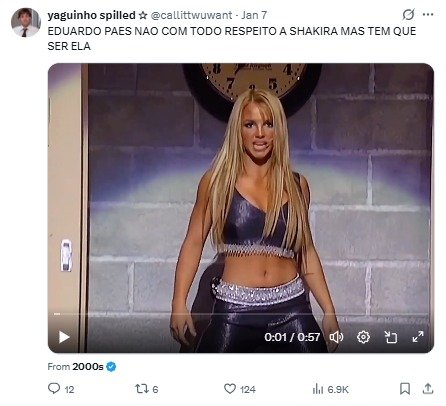Image resolution: width=446 pixels, height=406 pixels.
Task: Mute the video volume speaker icon
Action: 336,337
